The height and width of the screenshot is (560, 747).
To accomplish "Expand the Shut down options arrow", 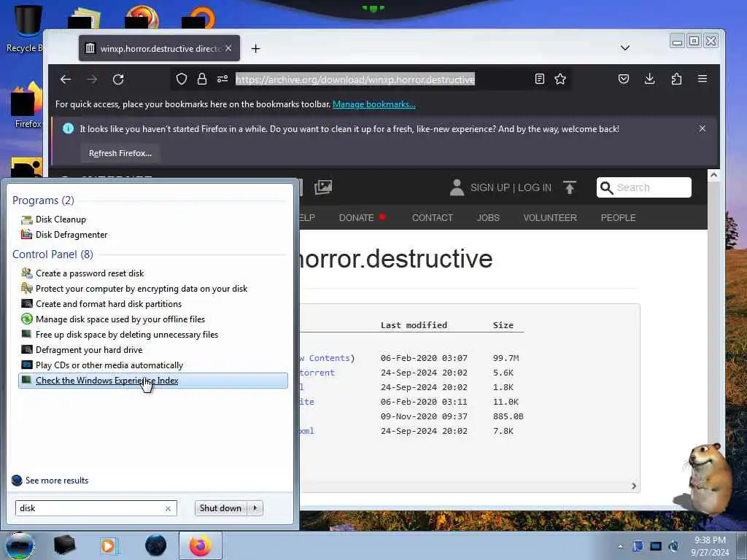I will tap(255, 508).
